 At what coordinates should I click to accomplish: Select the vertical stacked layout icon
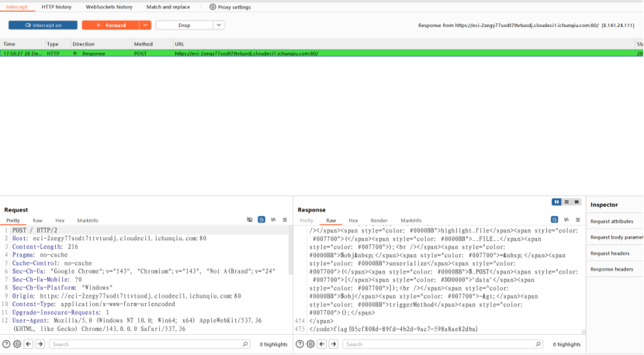point(566,202)
